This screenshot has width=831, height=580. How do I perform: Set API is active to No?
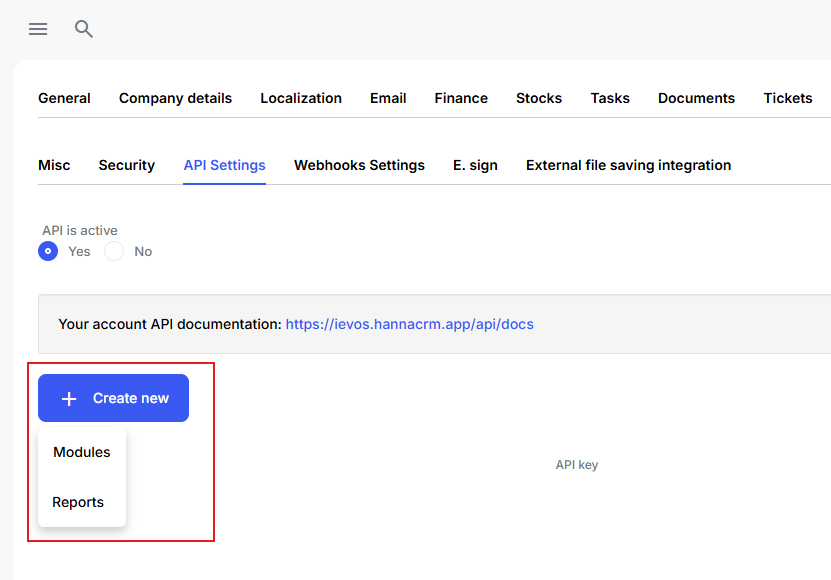[x=114, y=251]
